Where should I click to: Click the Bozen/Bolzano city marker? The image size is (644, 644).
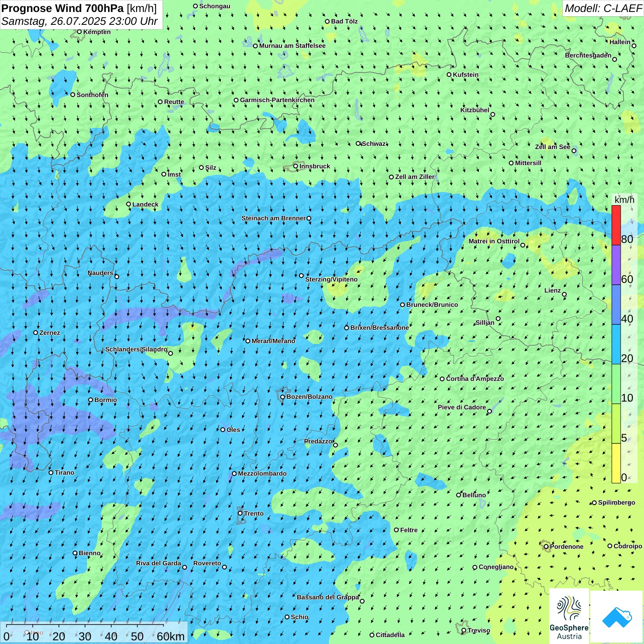click(282, 397)
